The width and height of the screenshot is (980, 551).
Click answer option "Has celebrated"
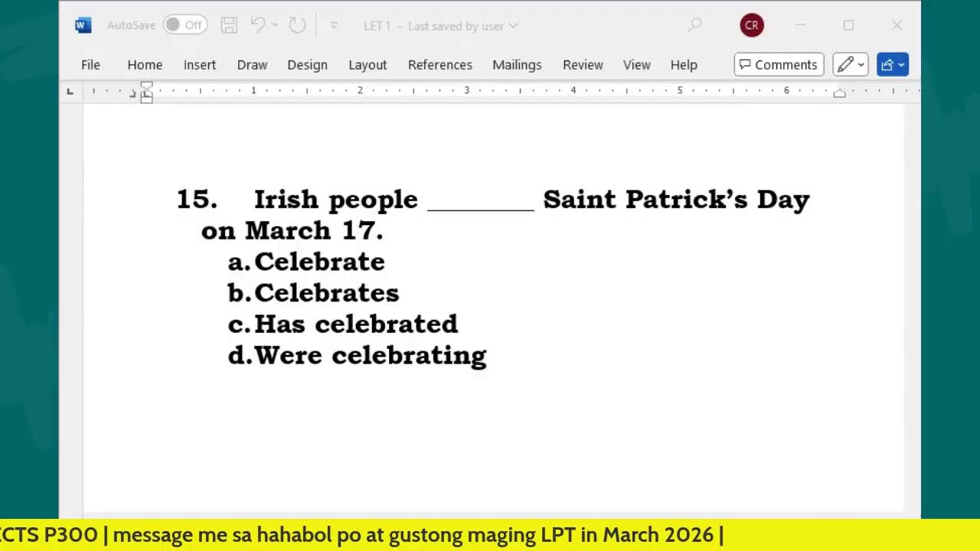tap(356, 324)
